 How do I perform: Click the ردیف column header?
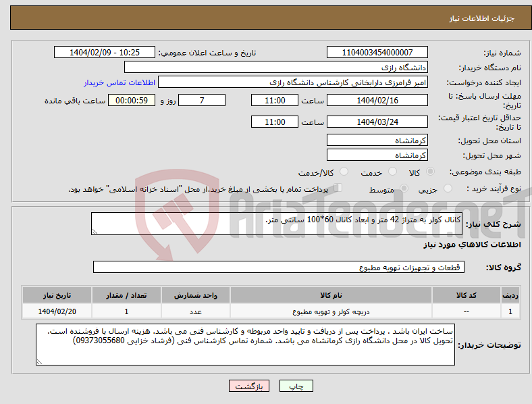click(x=510, y=295)
